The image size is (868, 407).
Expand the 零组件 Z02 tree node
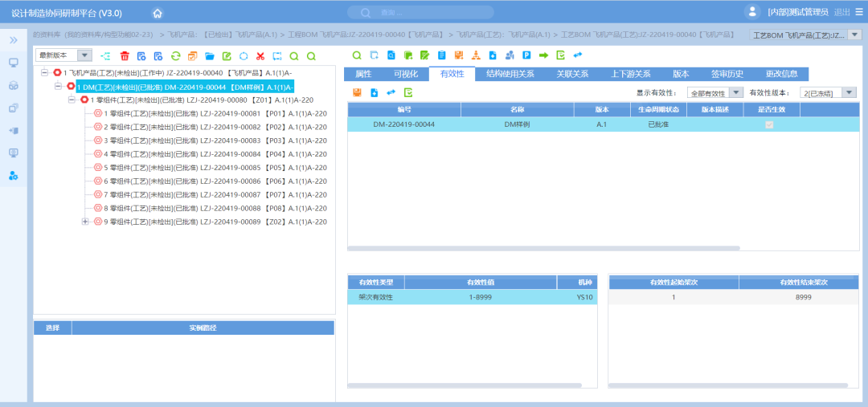pyautogui.click(x=85, y=222)
